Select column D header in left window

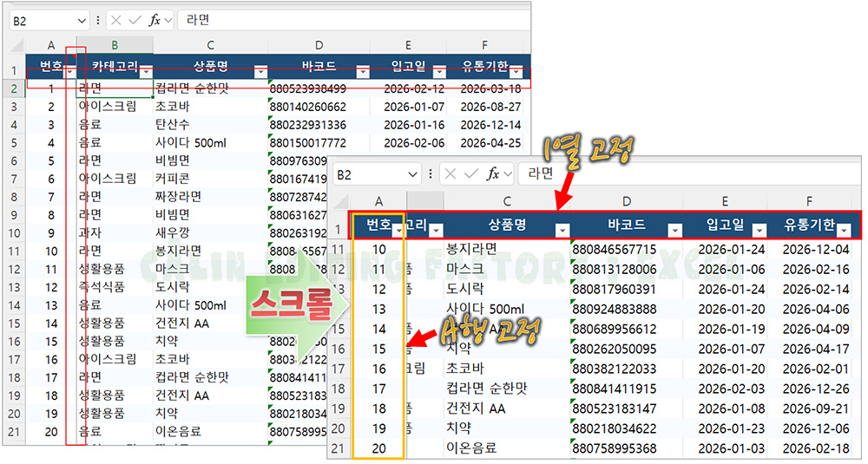319,45
